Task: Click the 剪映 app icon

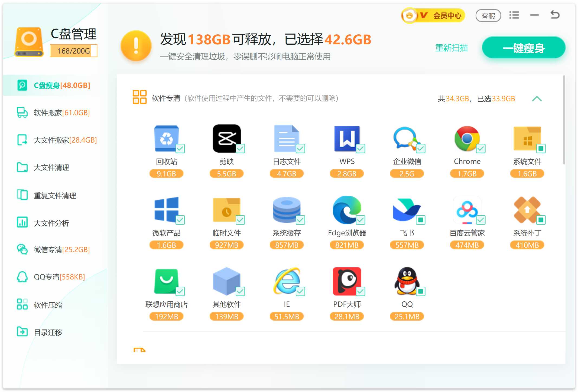Action: tap(226, 139)
